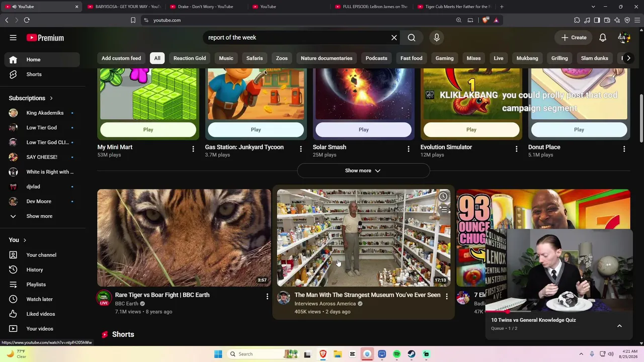
Task: Open the You section chevron
Action: 25,240
